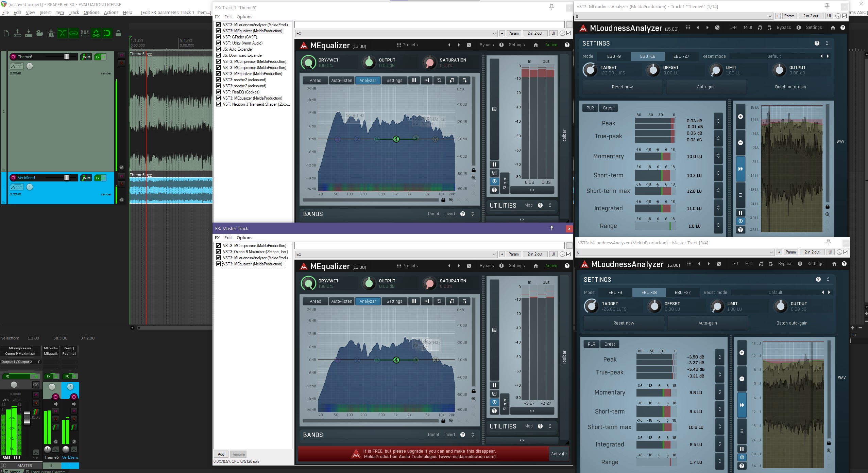Toggle Bypass in the Track 1 MEqualizer header
The image size is (868, 473).
487,45
